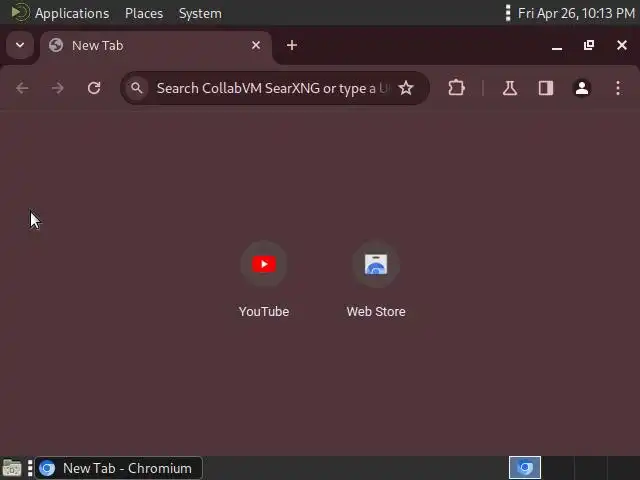640x480 pixels.
Task: Open the Applications menu
Action: 72,13
